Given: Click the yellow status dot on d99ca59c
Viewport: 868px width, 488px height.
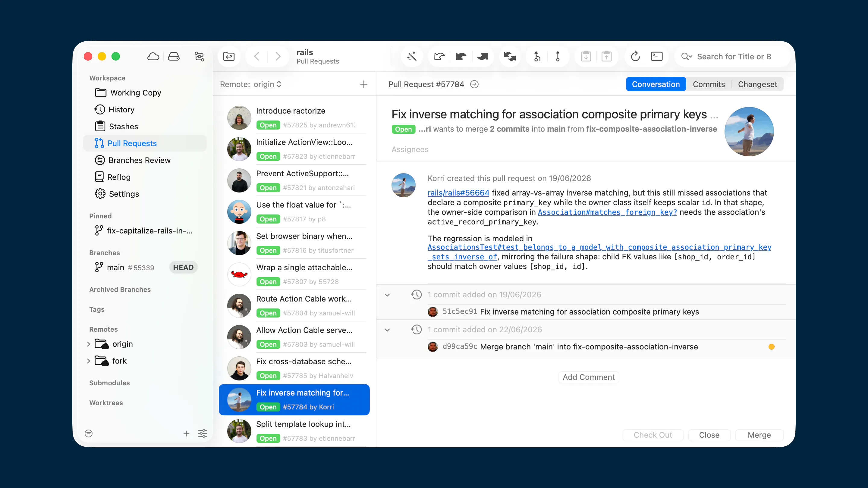Looking at the screenshot, I should (771, 346).
